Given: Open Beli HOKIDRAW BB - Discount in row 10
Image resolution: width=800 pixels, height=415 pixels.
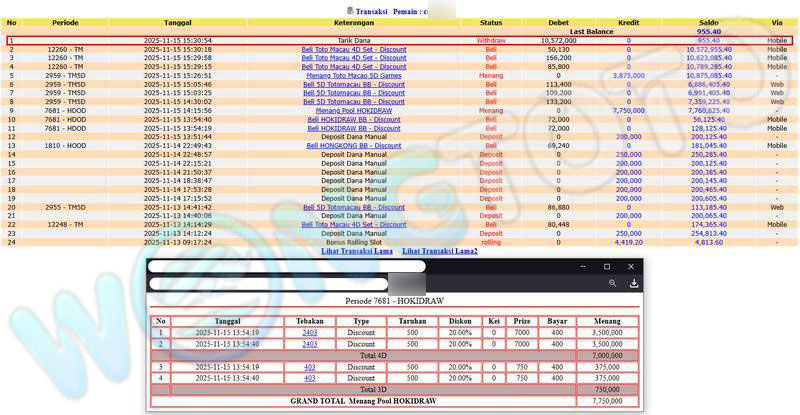Looking at the screenshot, I should point(351,119).
